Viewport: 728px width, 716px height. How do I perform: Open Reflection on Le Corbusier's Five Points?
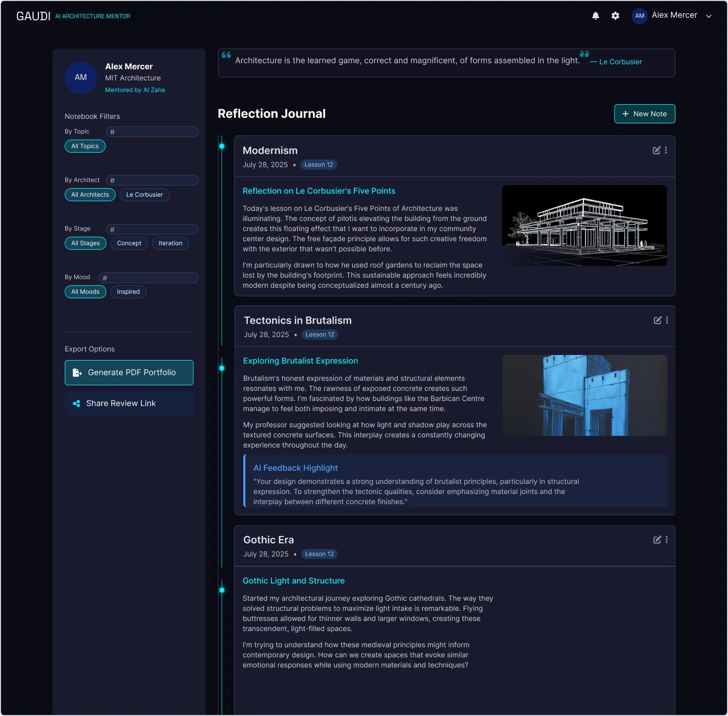(x=319, y=191)
